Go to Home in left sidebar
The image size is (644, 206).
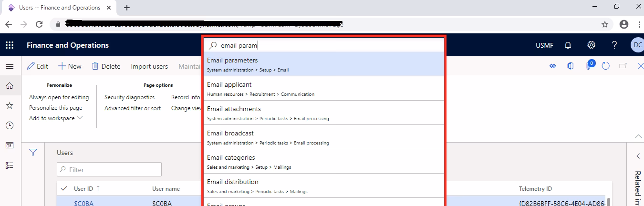click(10, 86)
